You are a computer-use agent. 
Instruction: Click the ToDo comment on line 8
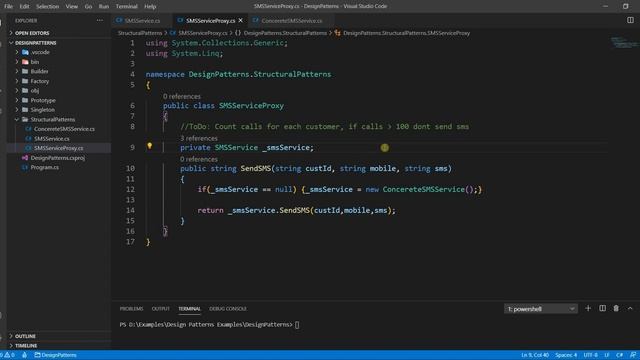click(x=324, y=127)
